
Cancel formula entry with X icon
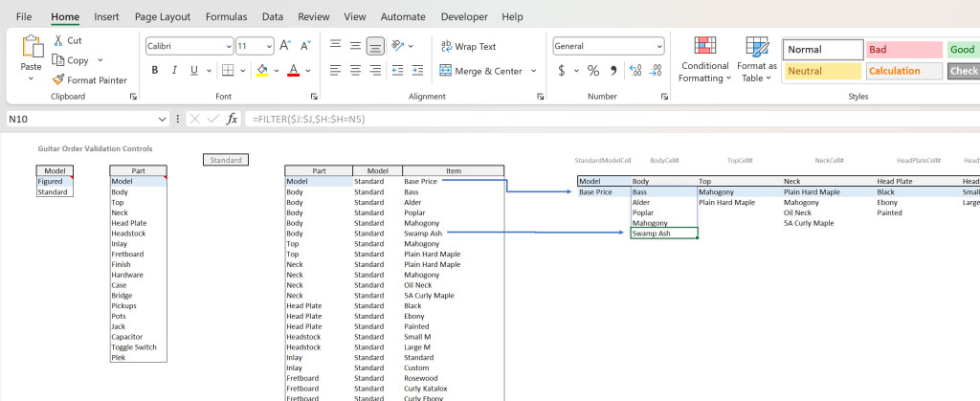195,119
